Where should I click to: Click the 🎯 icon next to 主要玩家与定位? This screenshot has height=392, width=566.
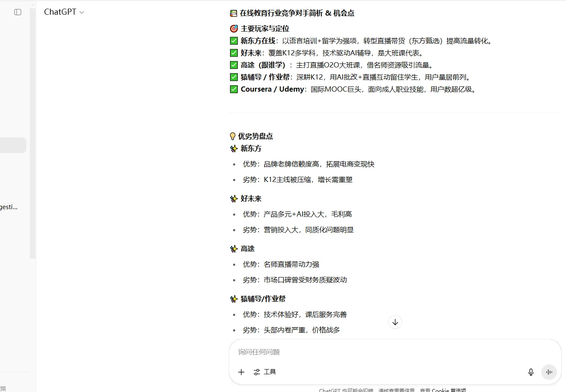point(233,28)
